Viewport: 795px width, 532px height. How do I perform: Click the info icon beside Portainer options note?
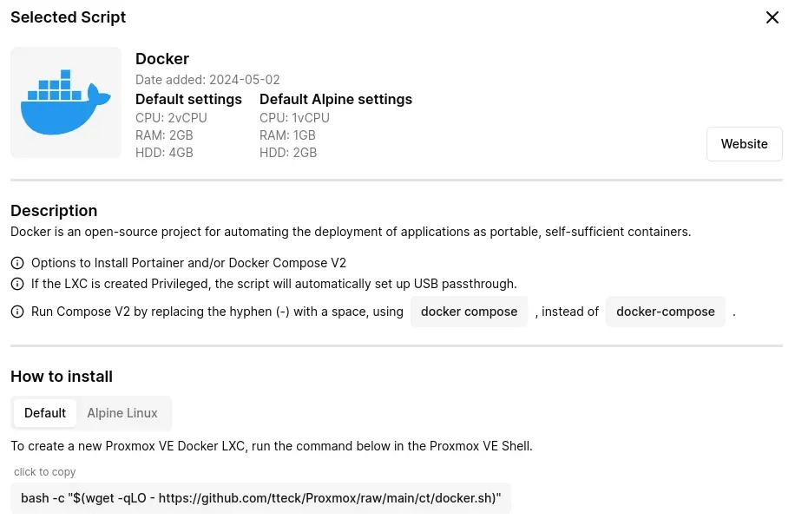pos(17,262)
